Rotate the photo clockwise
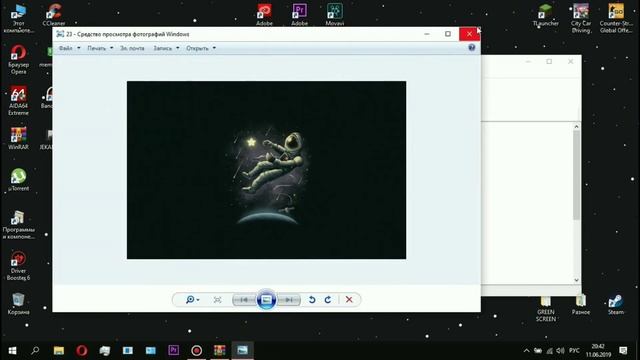Image resolution: width=640 pixels, height=360 pixels. pyautogui.click(x=328, y=300)
